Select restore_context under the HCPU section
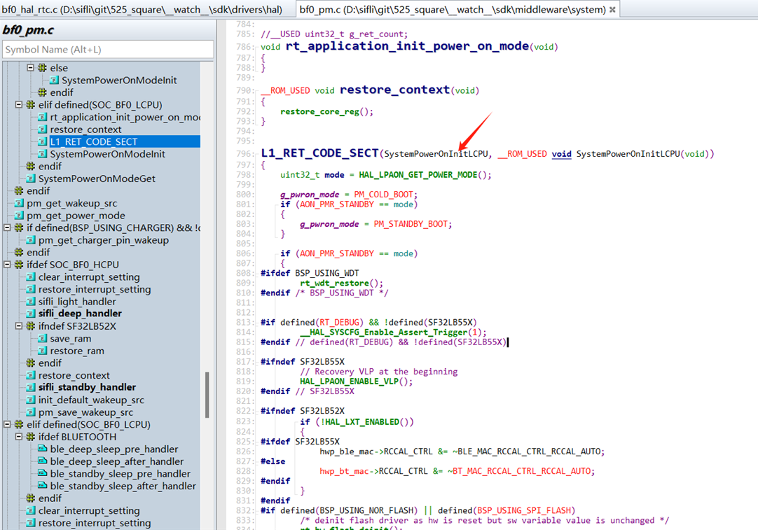 point(74,375)
